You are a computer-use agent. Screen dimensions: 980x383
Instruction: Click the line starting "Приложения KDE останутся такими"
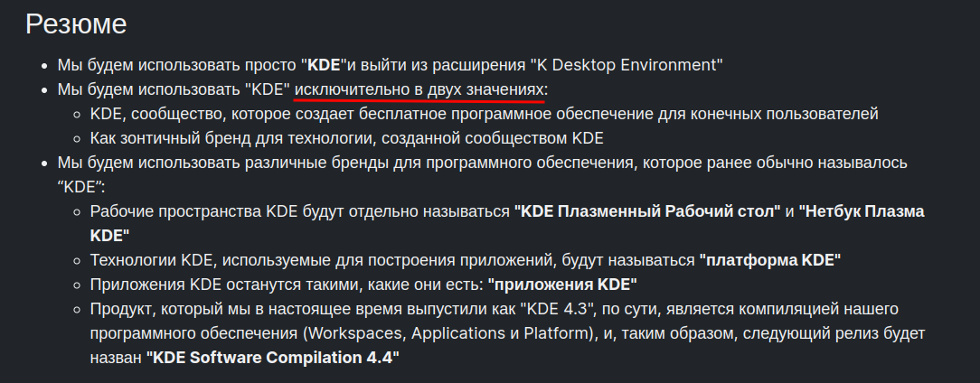pos(363,285)
